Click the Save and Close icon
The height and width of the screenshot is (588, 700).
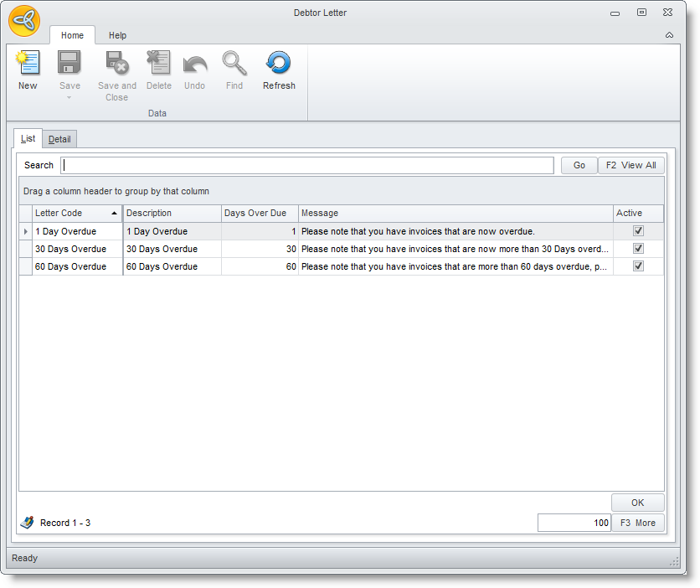click(x=116, y=64)
